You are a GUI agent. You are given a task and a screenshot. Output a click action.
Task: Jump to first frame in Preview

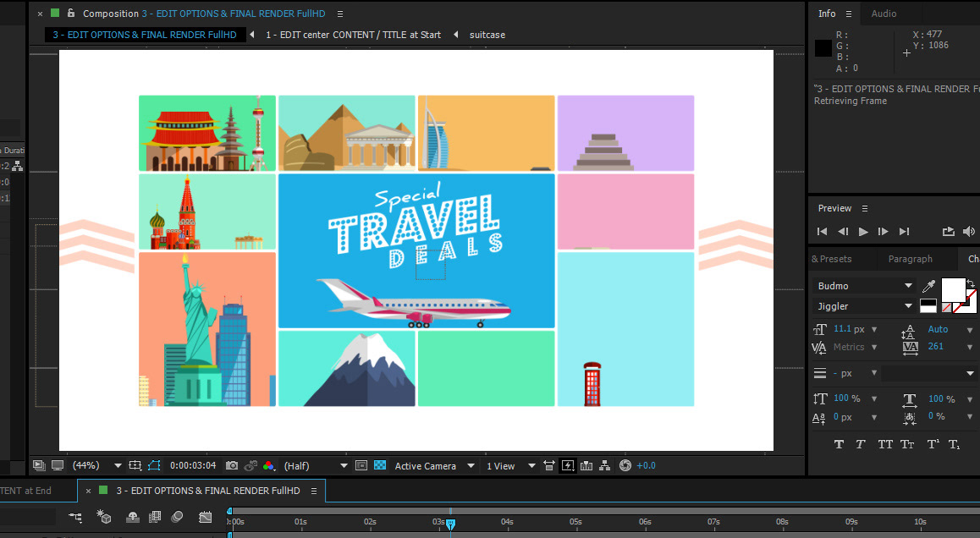[822, 232]
